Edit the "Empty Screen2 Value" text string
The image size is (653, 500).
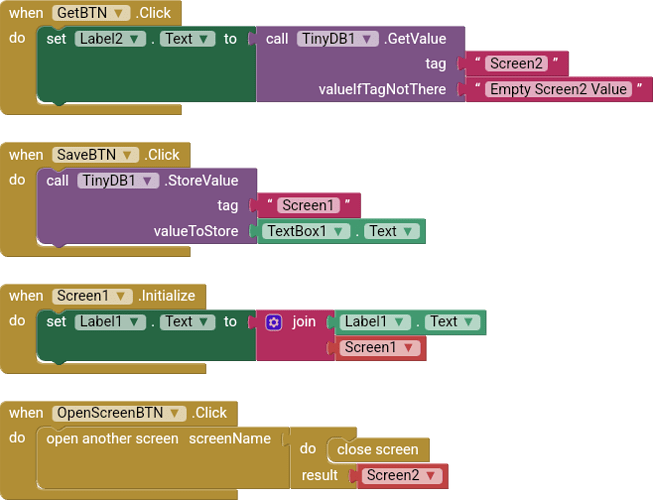click(558, 90)
